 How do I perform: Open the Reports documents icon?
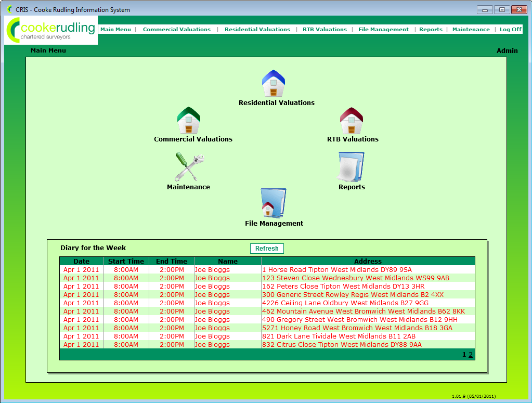click(x=351, y=166)
